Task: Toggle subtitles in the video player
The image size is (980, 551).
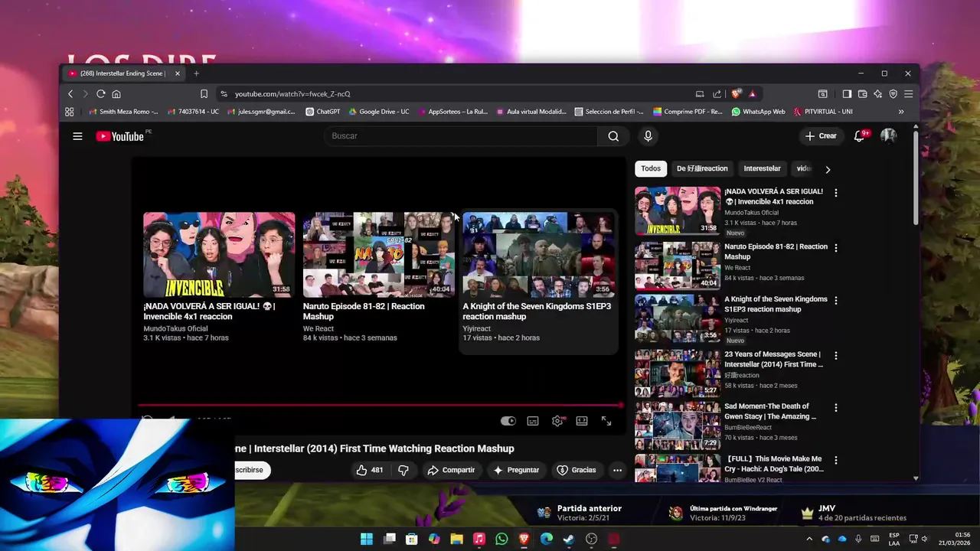Action: [x=533, y=421]
